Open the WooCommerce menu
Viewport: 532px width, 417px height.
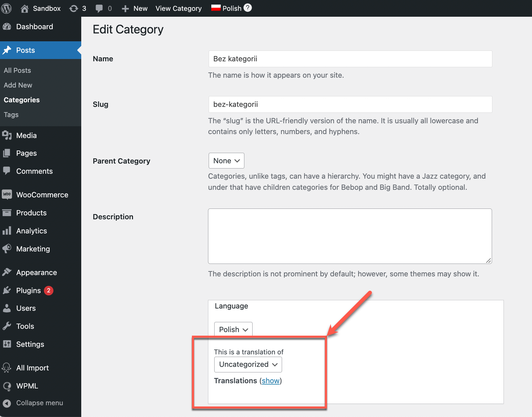[42, 195]
